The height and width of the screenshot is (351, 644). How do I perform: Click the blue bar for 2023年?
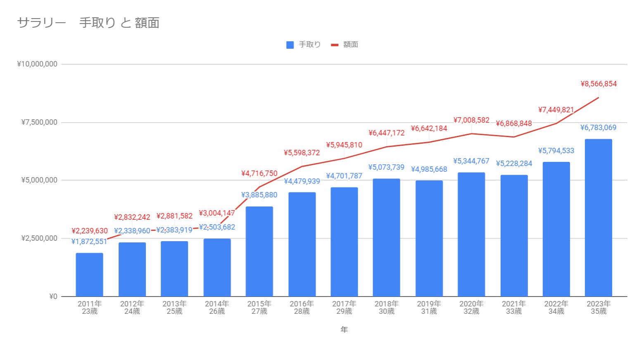click(599, 218)
